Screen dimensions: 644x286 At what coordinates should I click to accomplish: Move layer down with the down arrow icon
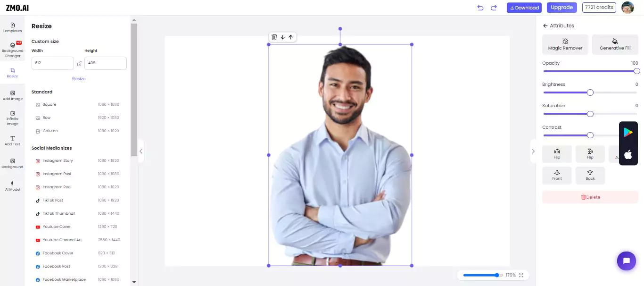282,37
